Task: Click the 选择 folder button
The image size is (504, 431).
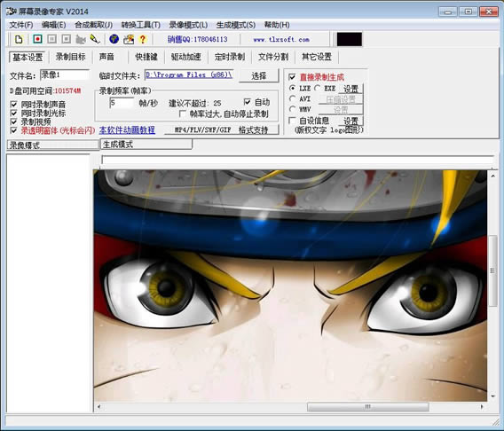Action: (259, 75)
